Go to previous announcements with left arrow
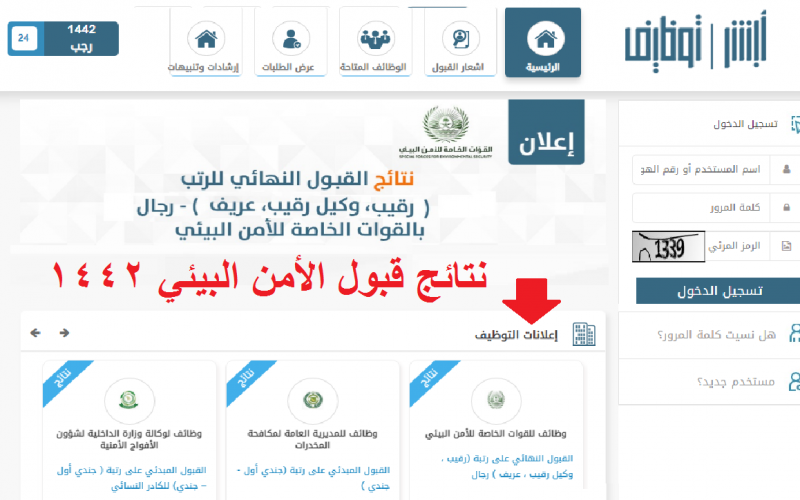800x500 pixels. [x=35, y=333]
